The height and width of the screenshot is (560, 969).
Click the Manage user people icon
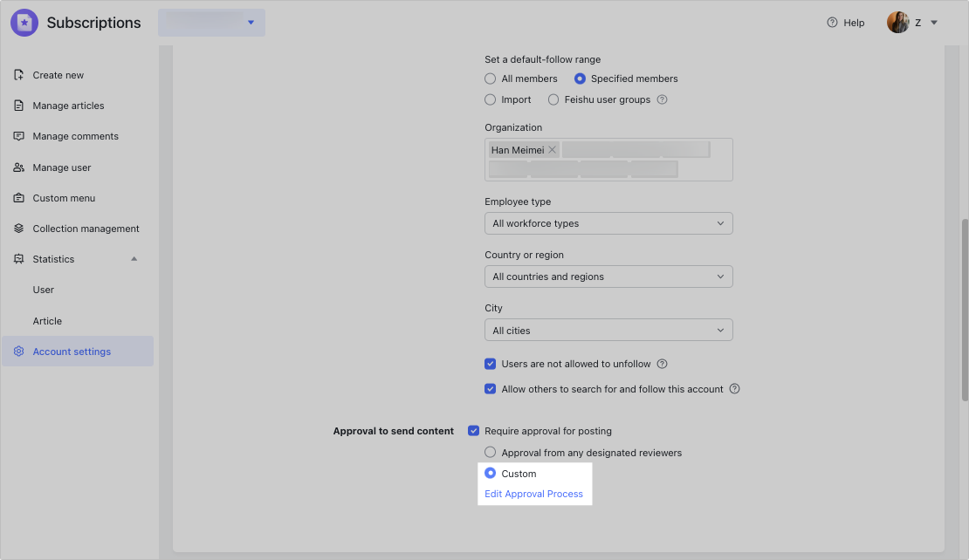(x=18, y=167)
